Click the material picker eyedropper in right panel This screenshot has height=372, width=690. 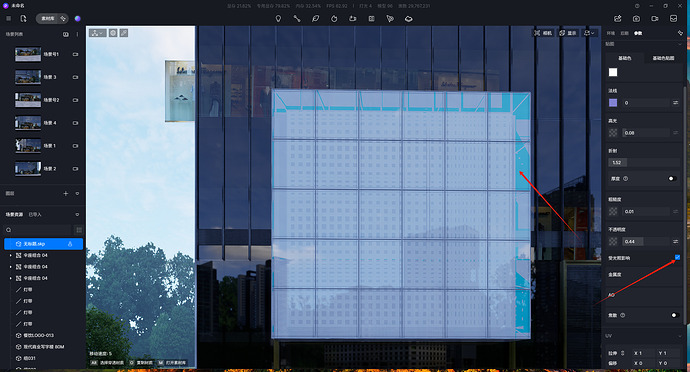680,33
